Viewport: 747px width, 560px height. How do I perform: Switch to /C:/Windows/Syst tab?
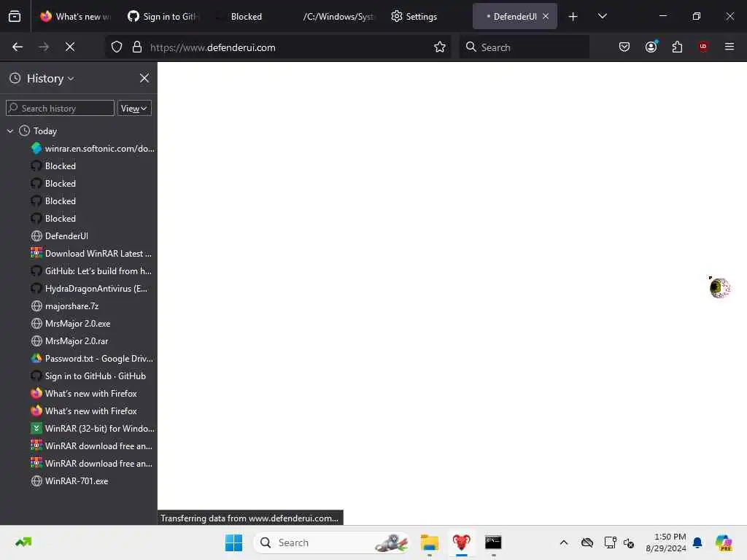[338, 16]
